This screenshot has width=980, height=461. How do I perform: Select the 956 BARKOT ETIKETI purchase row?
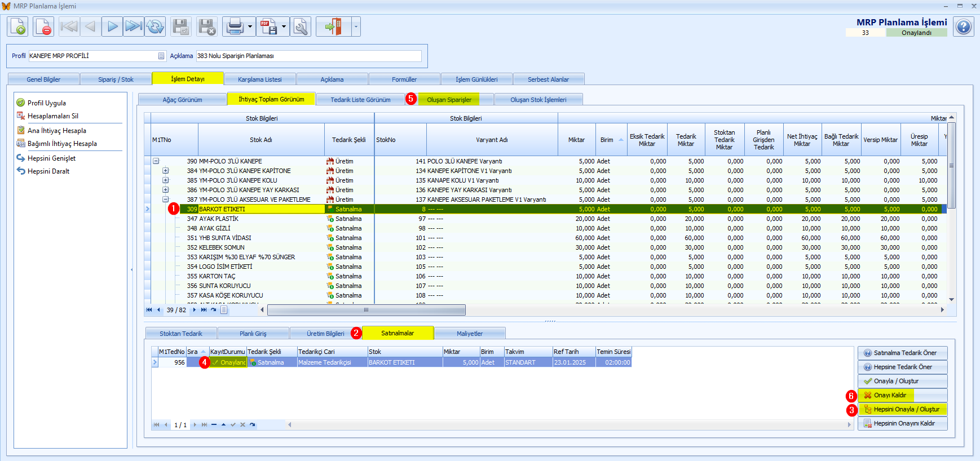pyautogui.click(x=391, y=362)
